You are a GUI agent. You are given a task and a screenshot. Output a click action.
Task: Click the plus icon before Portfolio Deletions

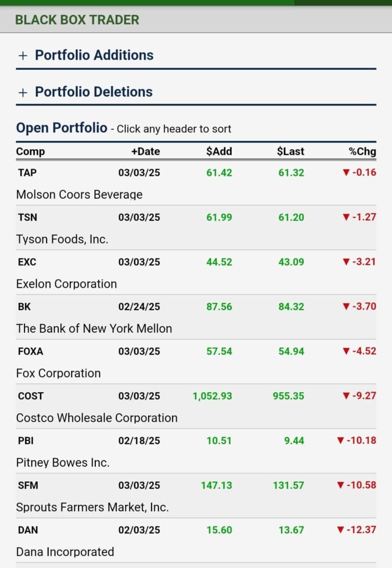click(22, 92)
